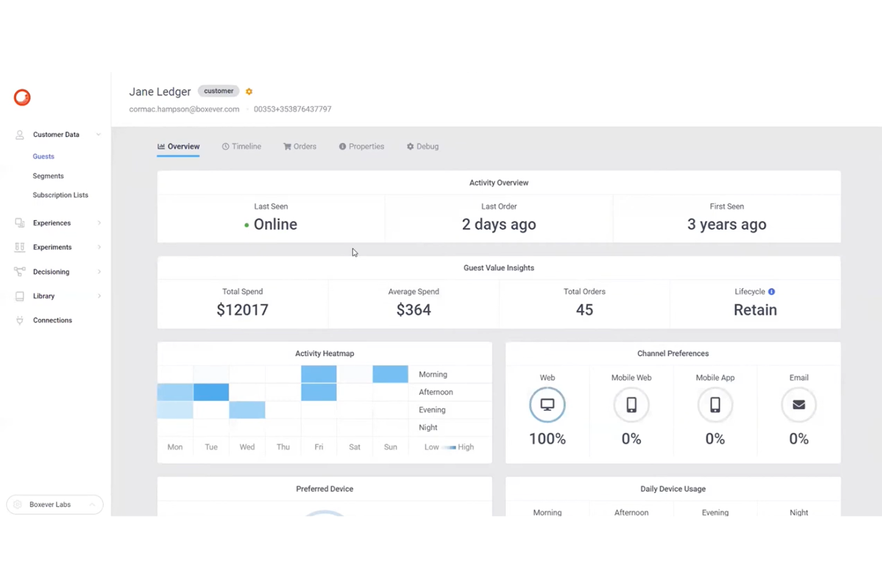The image size is (882, 588).
Task: Expand the Boxever Labs menu
Action: (x=92, y=505)
